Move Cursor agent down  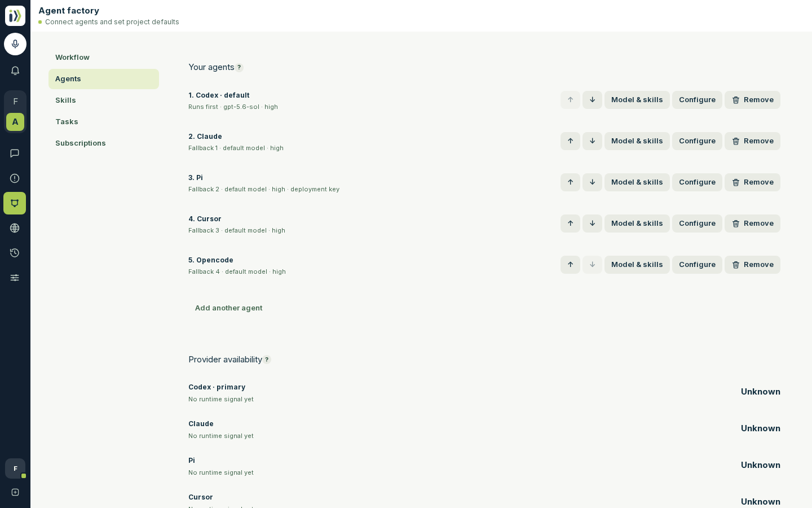point(592,224)
